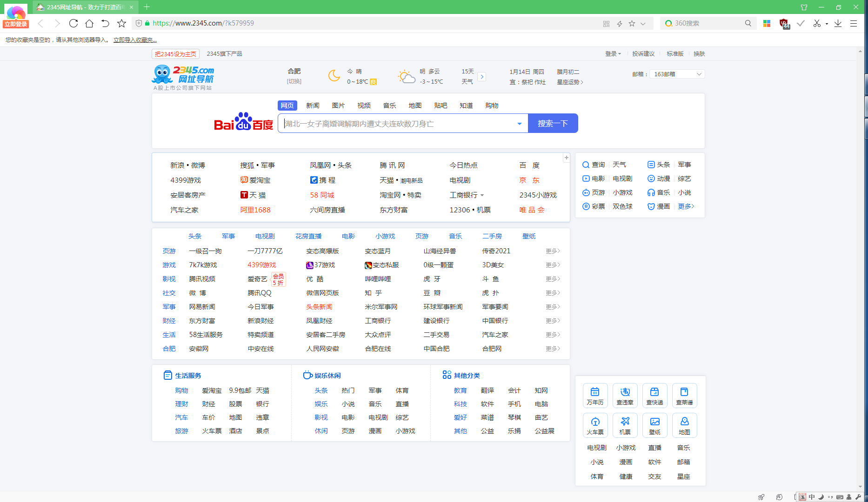Image resolution: width=868 pixels, height=502 pixels.
Task: Click the 搜索一下 button
Action: click(x=553, y=123)
